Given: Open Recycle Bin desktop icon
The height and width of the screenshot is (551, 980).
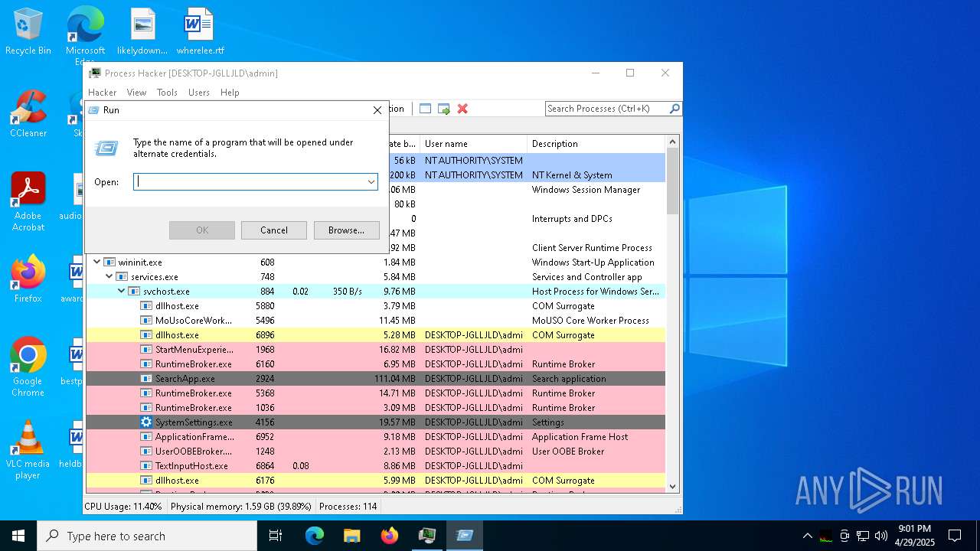Looking at the screenshot, I should pyautogui.click(x=28, y=31).
